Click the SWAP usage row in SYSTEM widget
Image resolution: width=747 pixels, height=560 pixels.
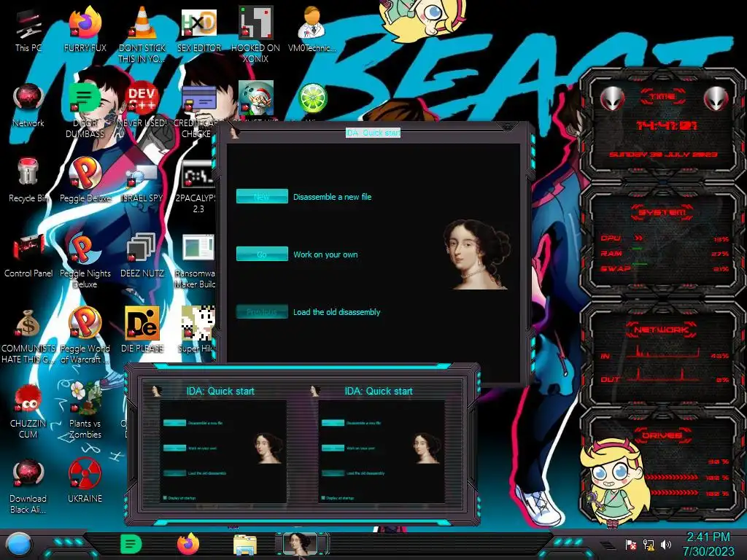click(664, 269)
